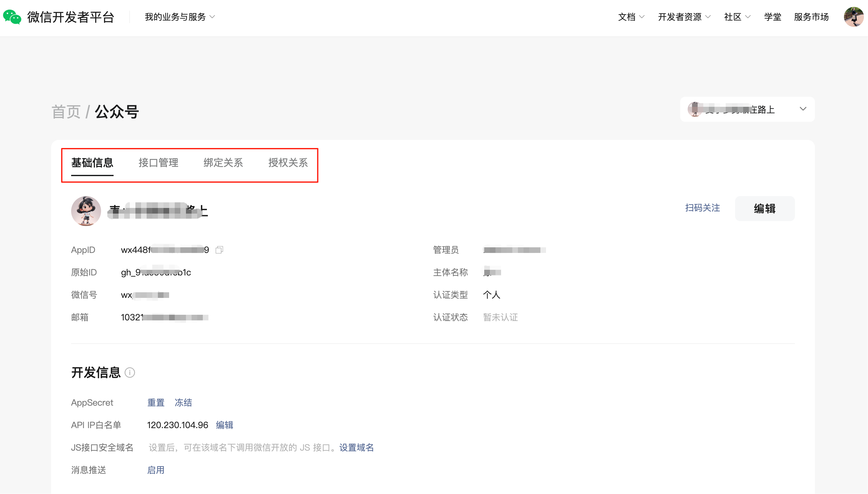Click the 微信开发者平台 title text
Screen dimensions: 868x494
coord(71,17)
